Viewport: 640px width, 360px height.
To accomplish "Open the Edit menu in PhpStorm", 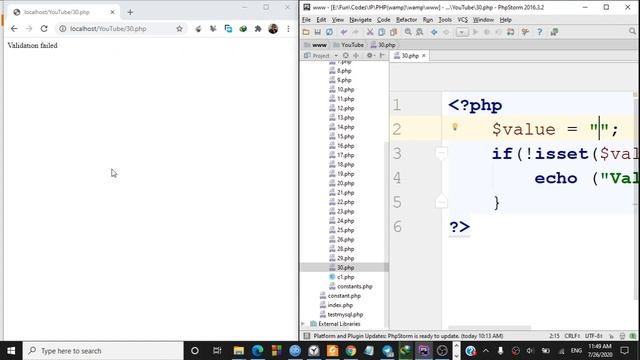I will click(321, 20).
